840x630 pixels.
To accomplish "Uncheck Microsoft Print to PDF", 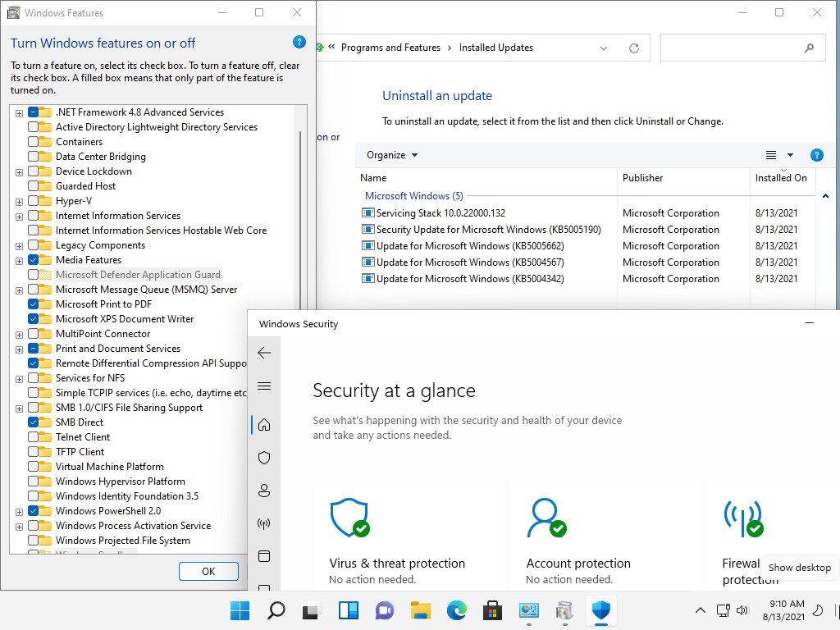I will pos(33,304).
